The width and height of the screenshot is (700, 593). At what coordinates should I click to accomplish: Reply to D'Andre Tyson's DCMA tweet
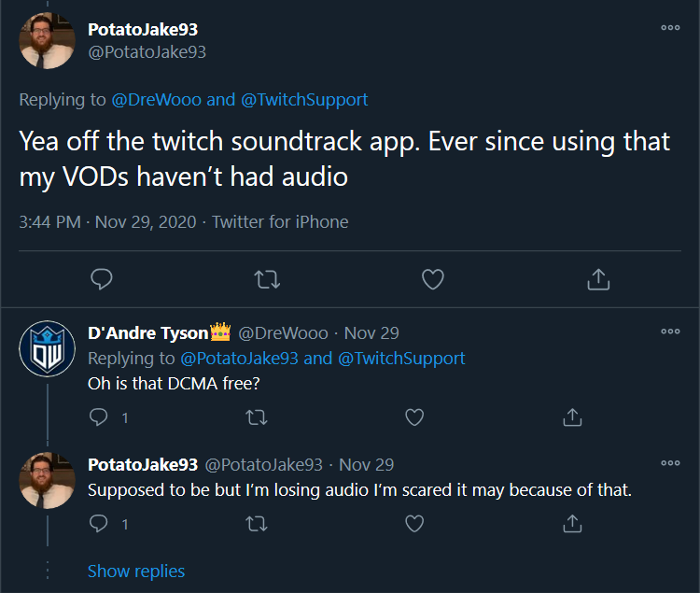tap(100, 417)
